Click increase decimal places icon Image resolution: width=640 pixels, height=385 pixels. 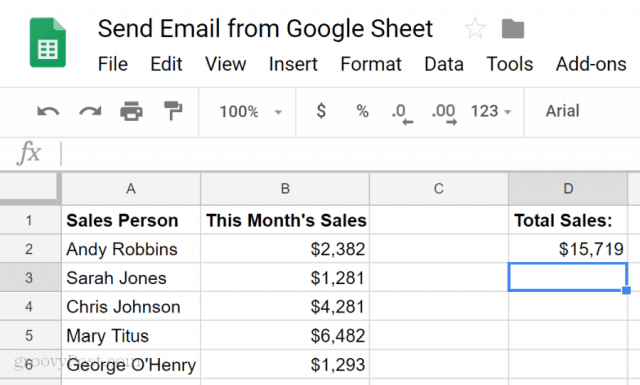(x=444, y=113)
